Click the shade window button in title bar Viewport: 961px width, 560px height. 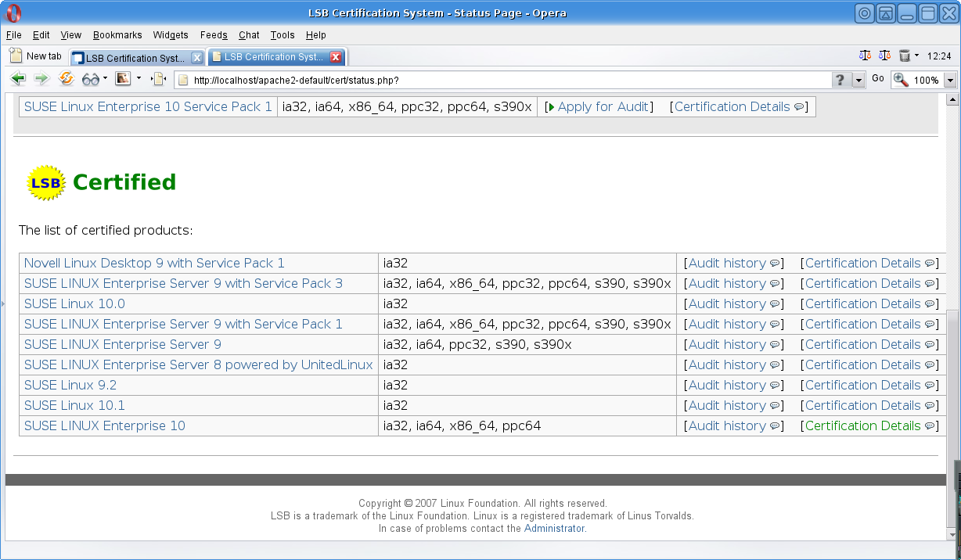coord(886,13)
